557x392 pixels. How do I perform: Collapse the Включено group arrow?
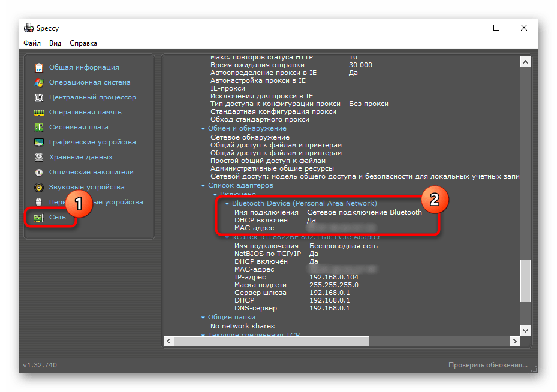click(215, 194)
